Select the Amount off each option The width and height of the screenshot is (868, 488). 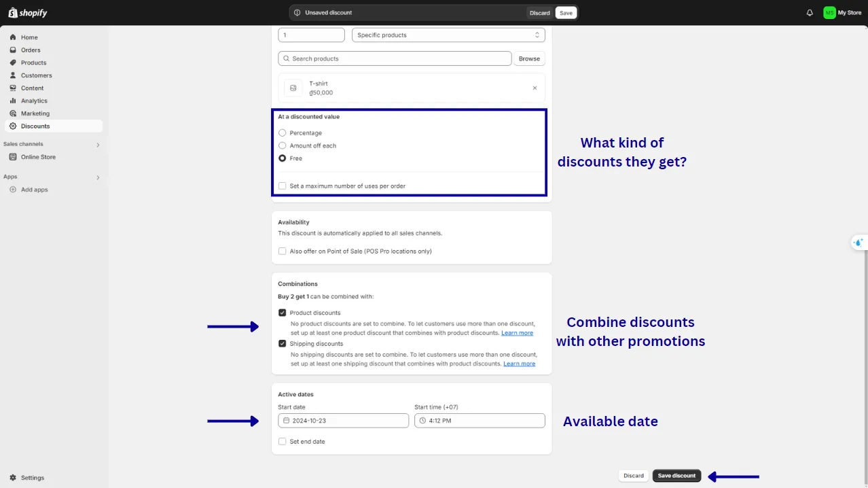tap(283, 145)
